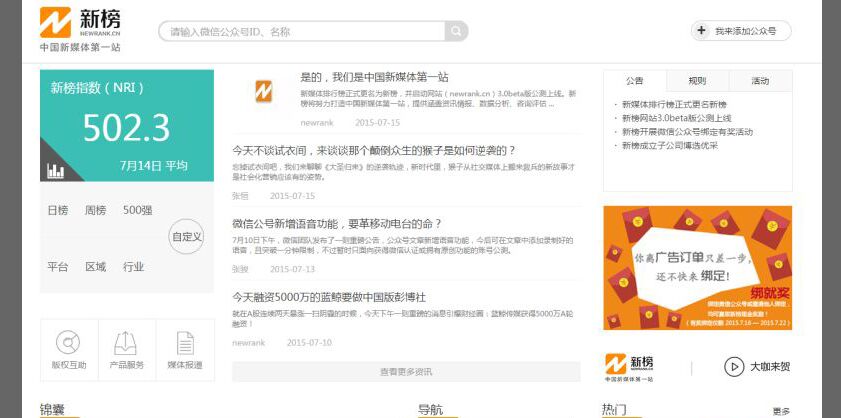Click the Newrank logo below the ad banner
This screenshot has width=841, height=418.
click(x=629, y=367)
